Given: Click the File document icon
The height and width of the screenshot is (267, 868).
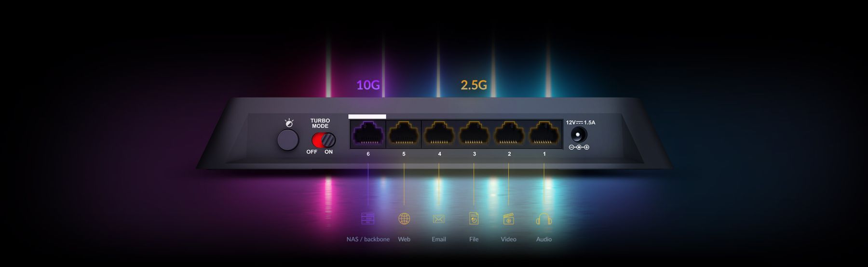Looking at the screenshot, I should click(x=474, y=218).
